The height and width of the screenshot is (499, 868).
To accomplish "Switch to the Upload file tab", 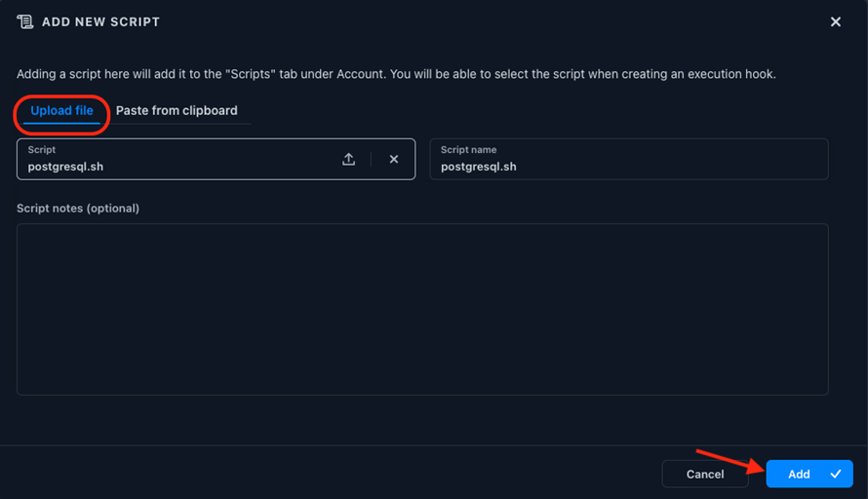I will pos(61,111).
